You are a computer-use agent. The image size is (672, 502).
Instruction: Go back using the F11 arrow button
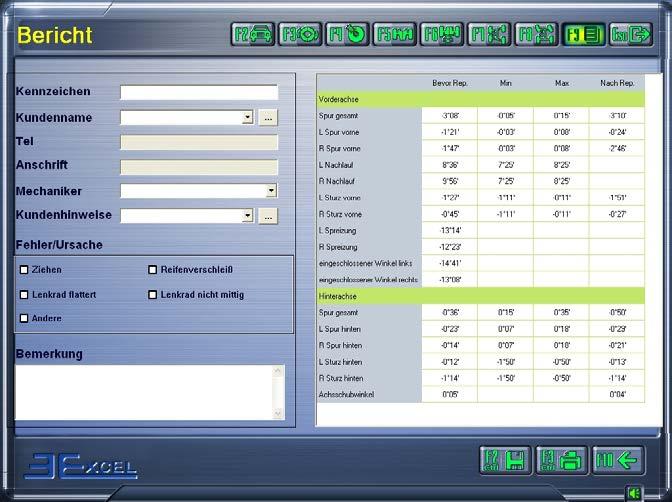pos(618,460)
